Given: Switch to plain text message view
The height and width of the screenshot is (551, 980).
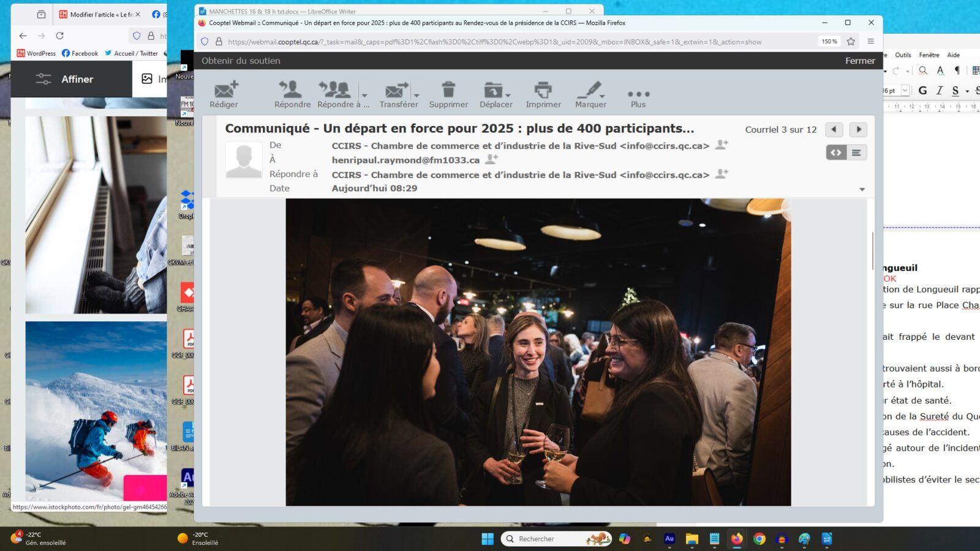Looking at the screenshot, I should [856, 152].
